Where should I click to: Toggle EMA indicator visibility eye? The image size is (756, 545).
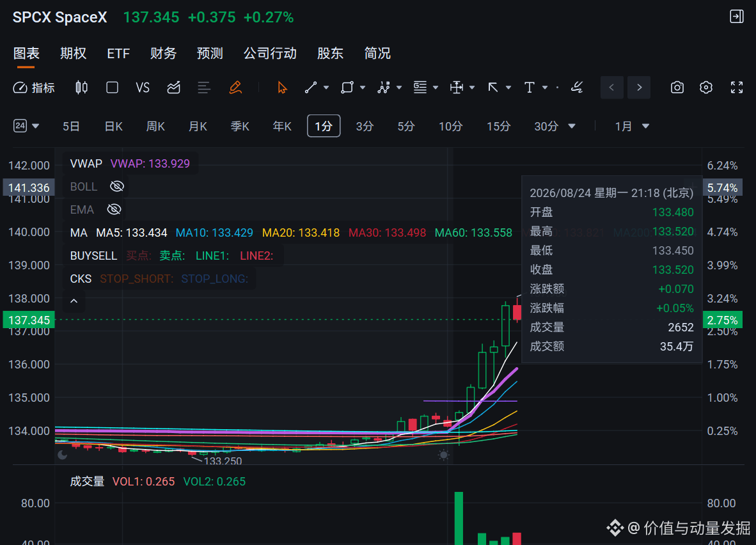[114, 209]
